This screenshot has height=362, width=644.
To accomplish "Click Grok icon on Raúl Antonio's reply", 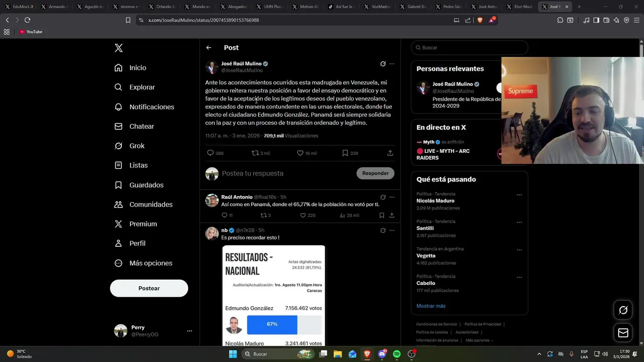I will tap(383, 197).
